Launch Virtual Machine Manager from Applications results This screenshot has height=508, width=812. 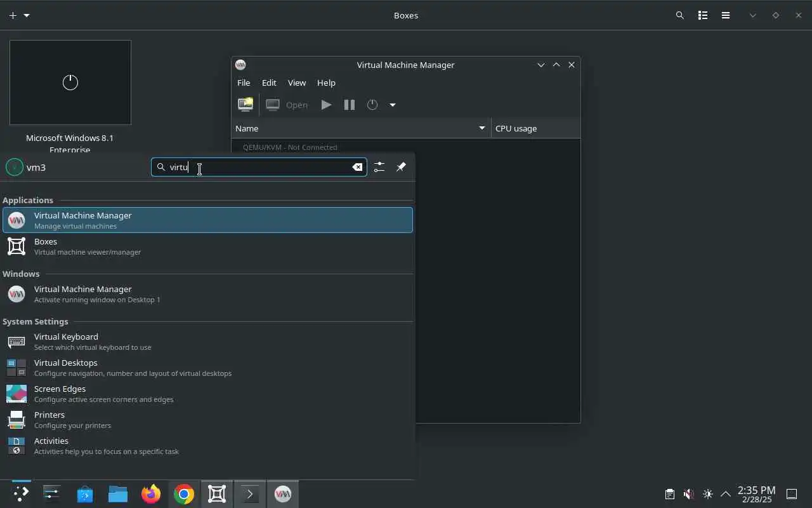(207, 220)
